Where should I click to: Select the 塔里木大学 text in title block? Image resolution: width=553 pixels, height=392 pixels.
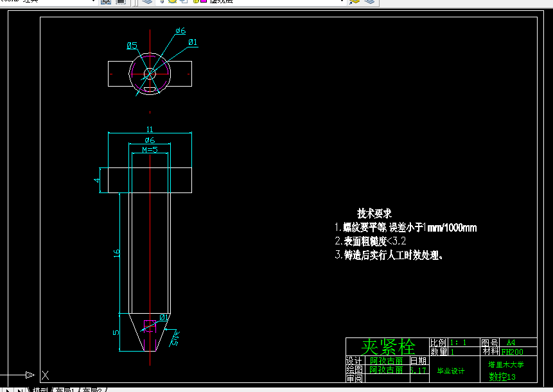click(505, 364)
